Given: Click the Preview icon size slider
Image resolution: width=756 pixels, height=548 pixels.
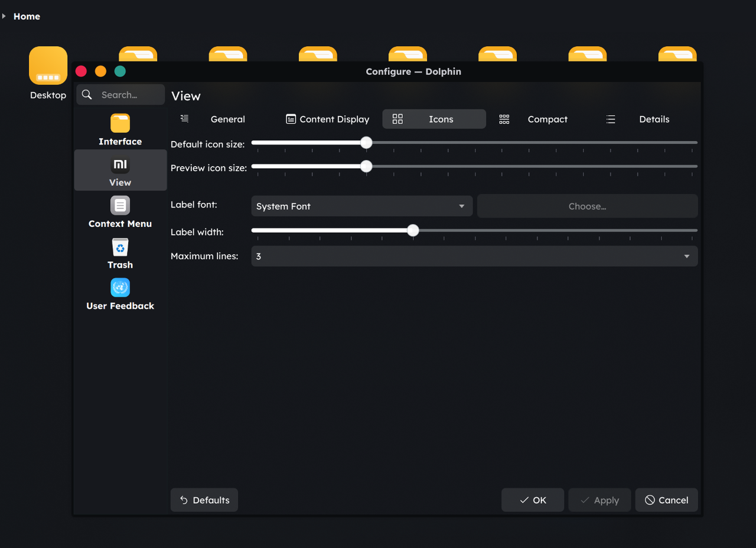Looking at the screenshot, I should pos(474,167).
